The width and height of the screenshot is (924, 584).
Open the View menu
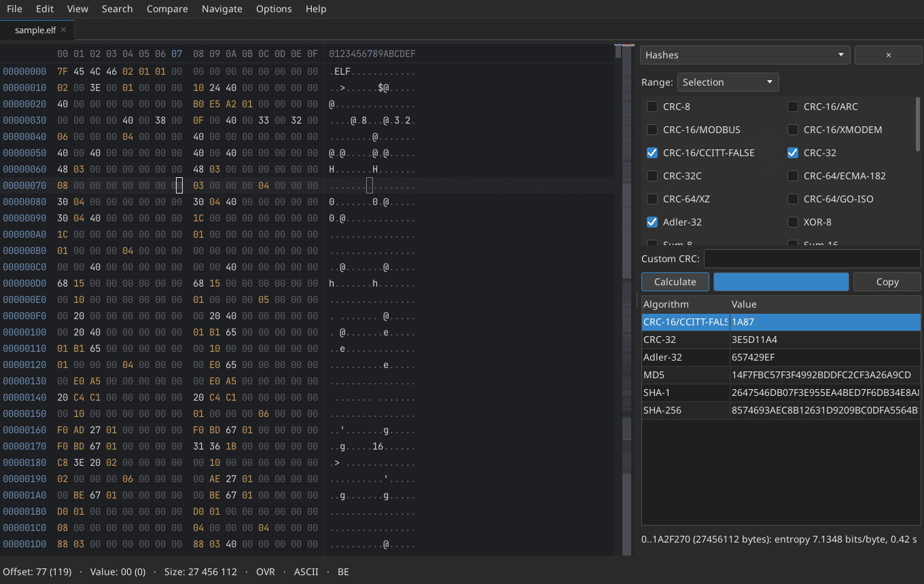coord(77,9)
